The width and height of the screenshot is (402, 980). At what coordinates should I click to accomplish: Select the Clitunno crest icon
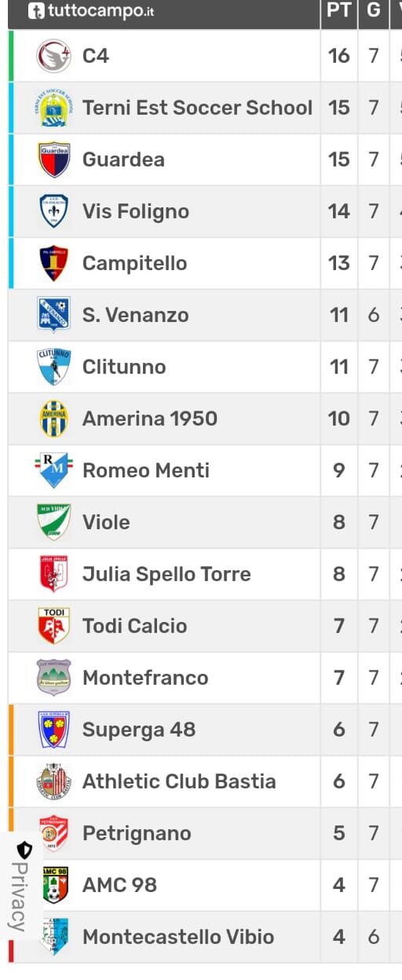click(x=54, y=367)
